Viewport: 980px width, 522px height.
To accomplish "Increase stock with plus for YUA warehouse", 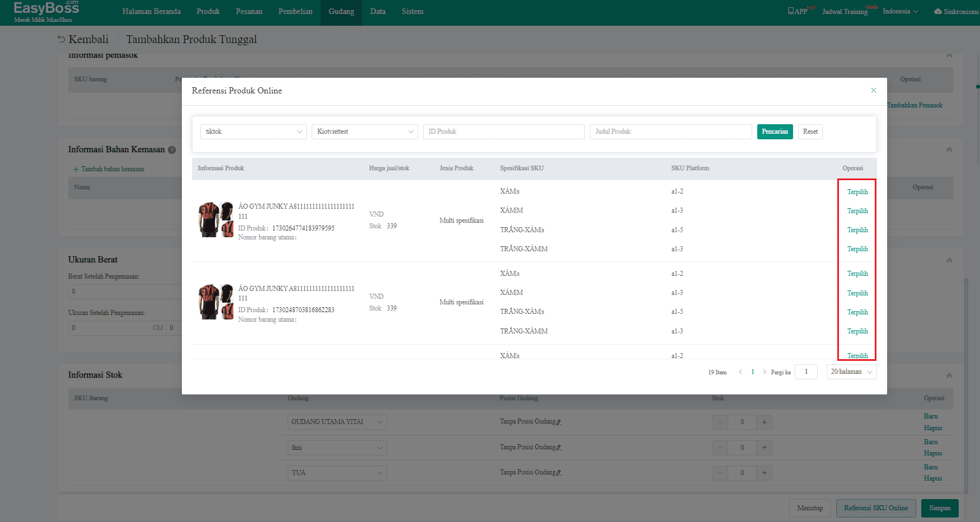I will (x=764, y=473).
